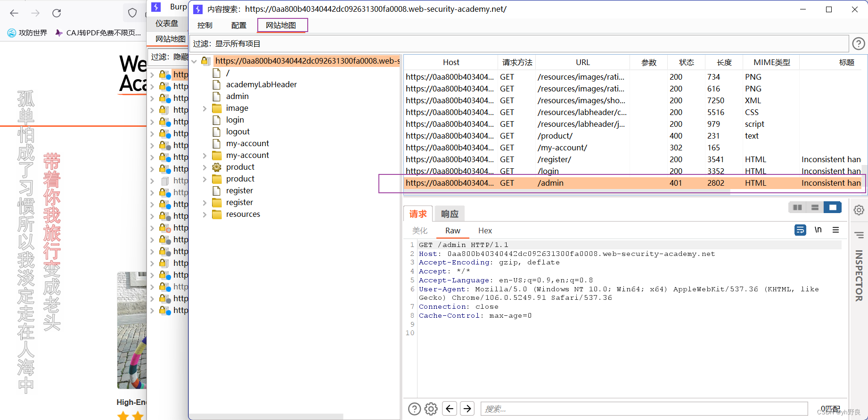Open the request viewer hamburger menu
868x420 pixels.
(835, 230)
